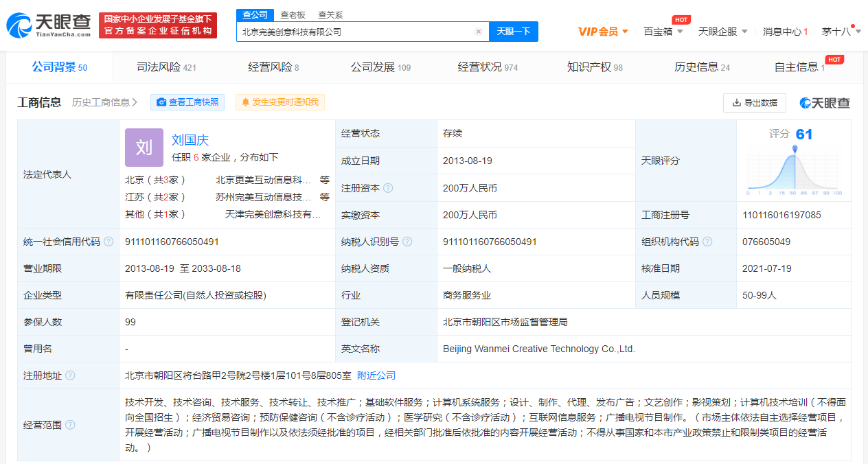The height and width of the screenshot is (464, 868).
Task: Select the 查关系 search tab
Action: (x=330, y=14)
